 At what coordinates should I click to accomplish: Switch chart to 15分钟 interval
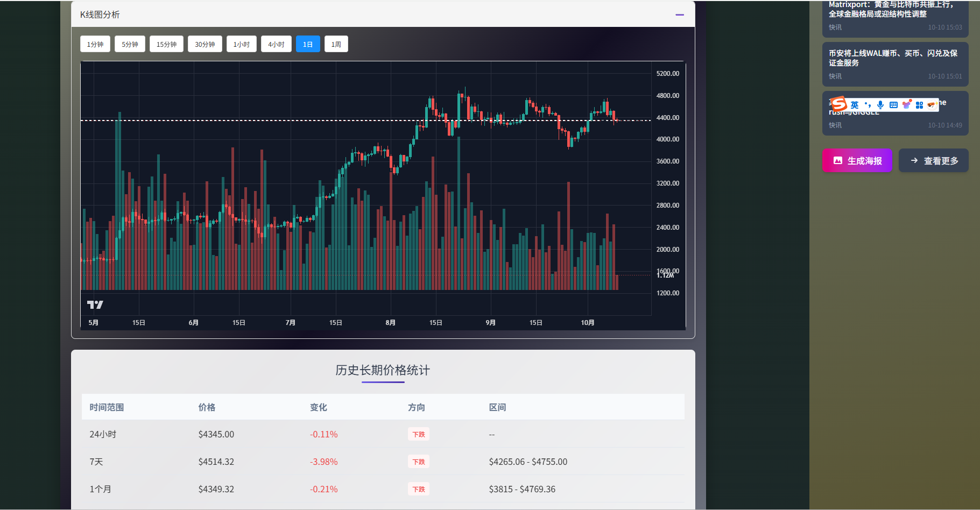pyautogui.click(x=166, y=44)
